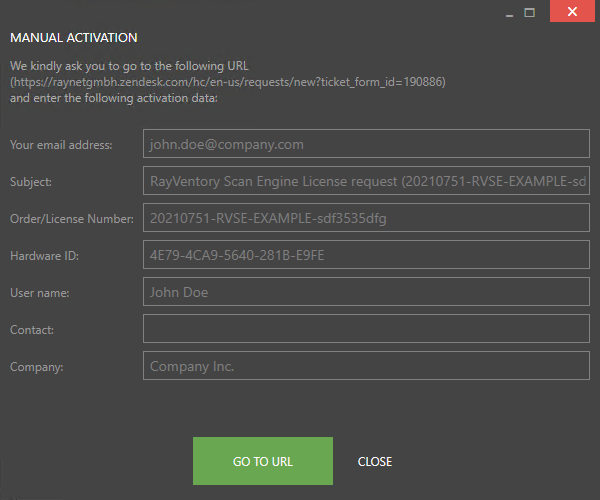Click the 'Company:' label
Image resolution: width=600 pixels, height=500 pixels.
37,367
